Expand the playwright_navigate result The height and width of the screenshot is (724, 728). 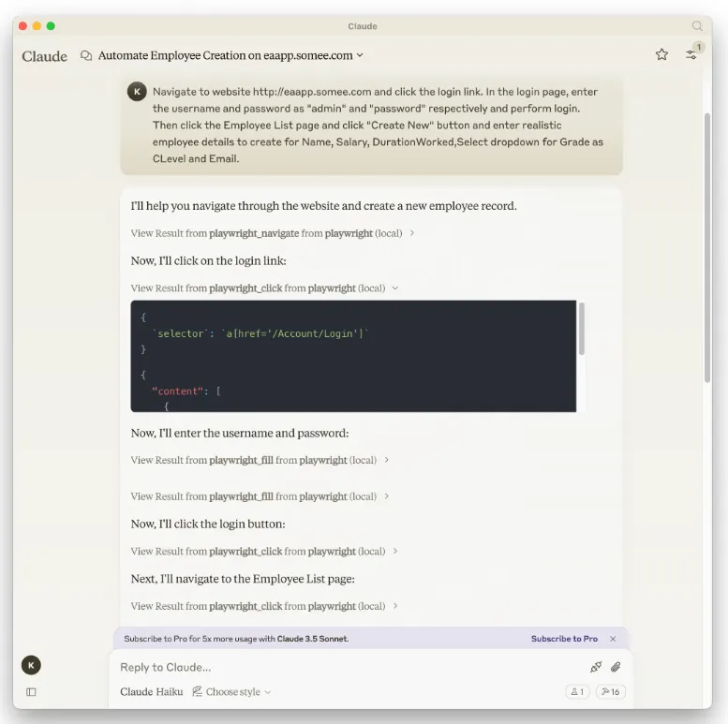point(272,233)
